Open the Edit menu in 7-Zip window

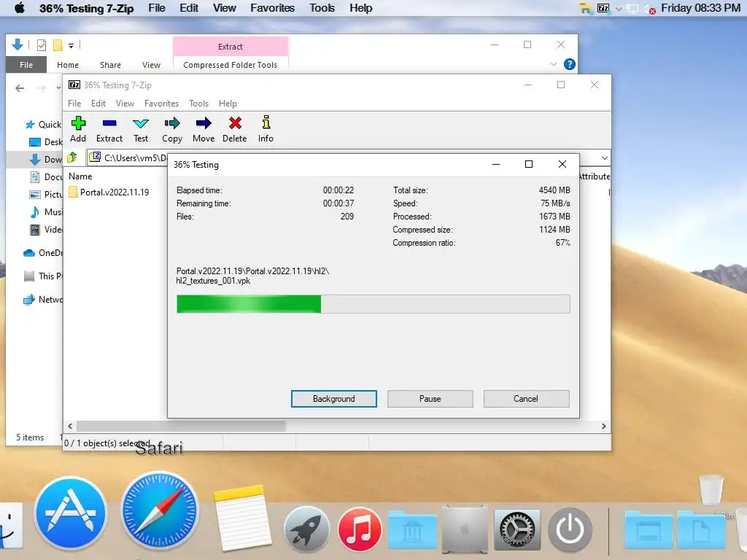(x=98, y=104)
